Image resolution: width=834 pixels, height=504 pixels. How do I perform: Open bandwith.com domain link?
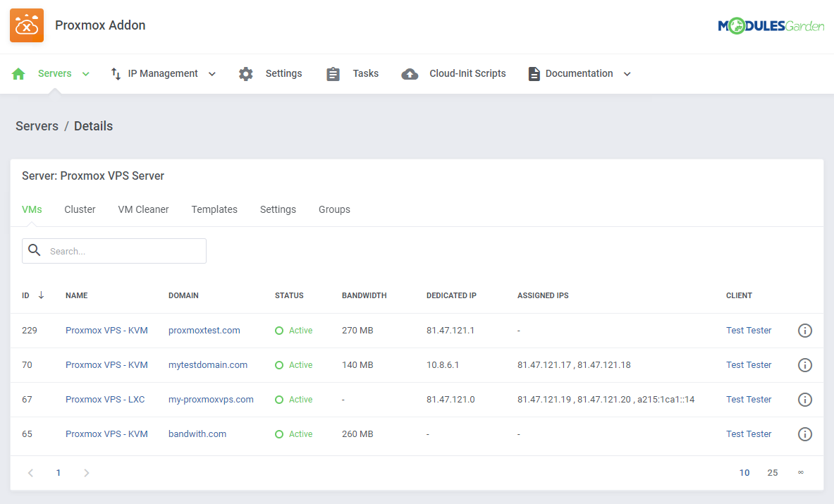point(197,434)
